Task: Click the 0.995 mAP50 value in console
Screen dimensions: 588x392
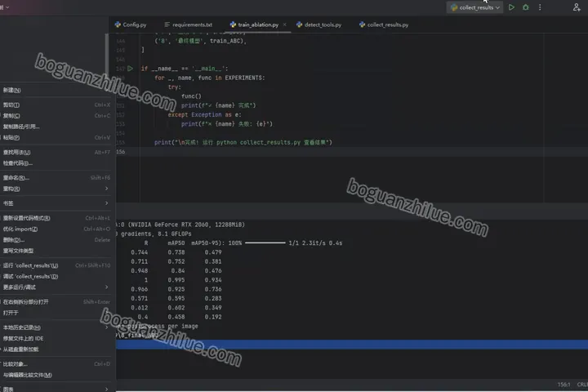Action: click(x=176, y=280)
